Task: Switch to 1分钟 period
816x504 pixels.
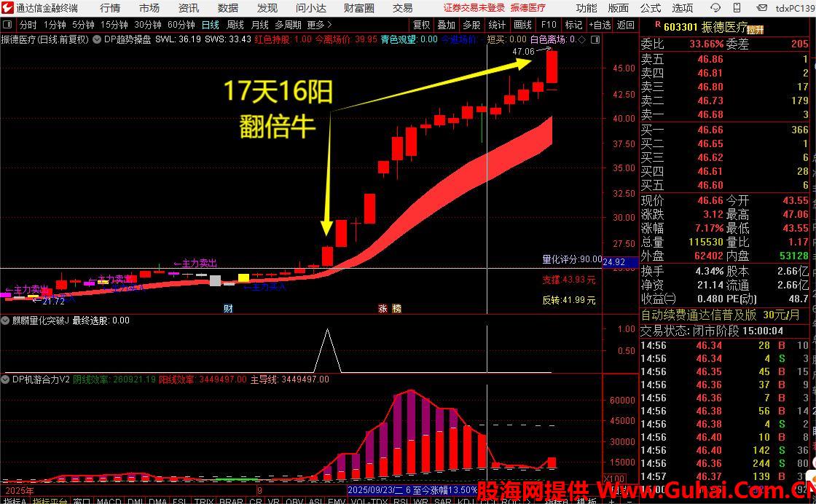Action: pyautogui.click(x=55, y=25)
